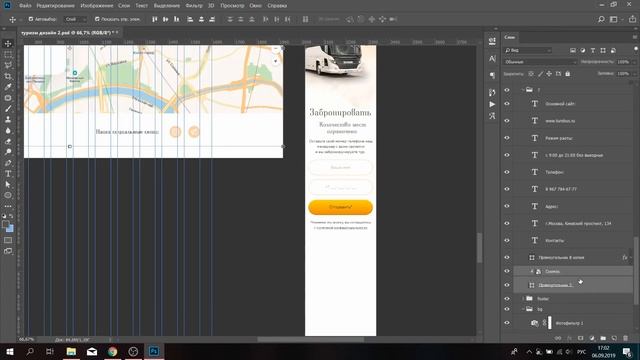Select the Rectangular Marquee tool
Viewport: 640px width, 360px height.
tap(8, 54)
